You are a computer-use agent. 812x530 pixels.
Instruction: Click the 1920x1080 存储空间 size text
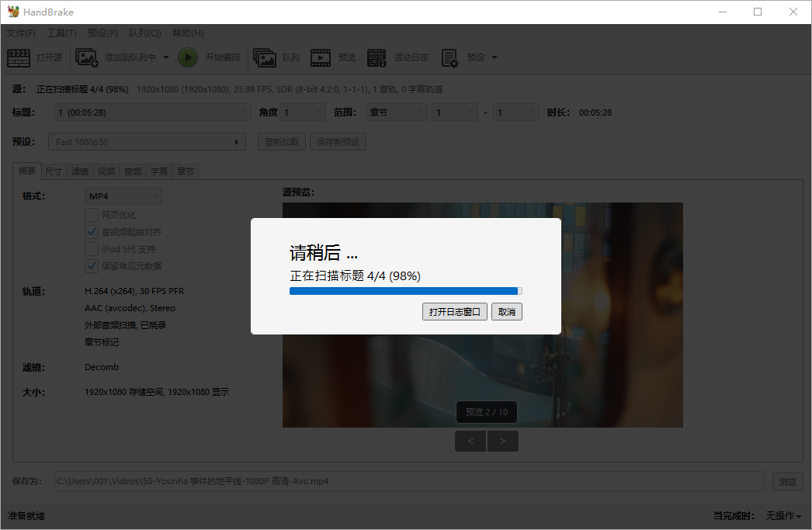click(x=157, y=392)
